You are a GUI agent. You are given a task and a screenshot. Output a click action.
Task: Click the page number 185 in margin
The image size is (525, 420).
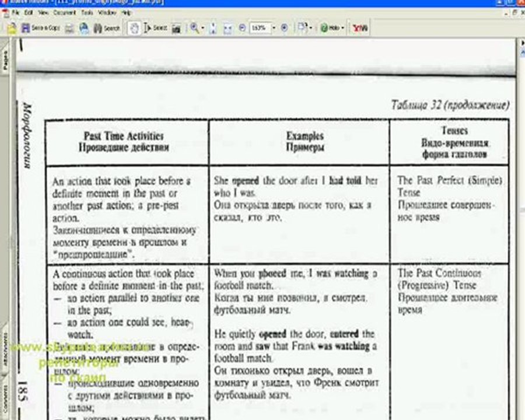tap(23, 391)
